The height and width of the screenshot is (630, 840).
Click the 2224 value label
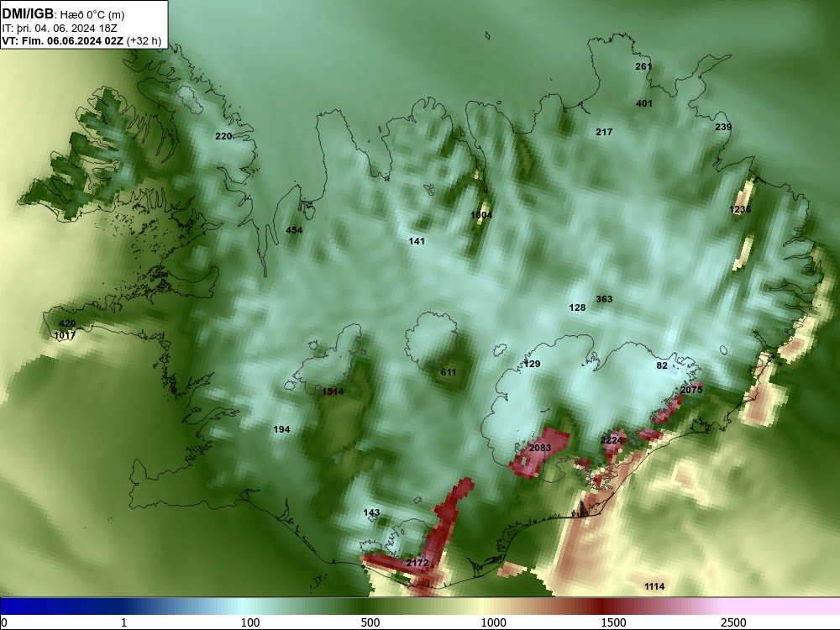612,440
